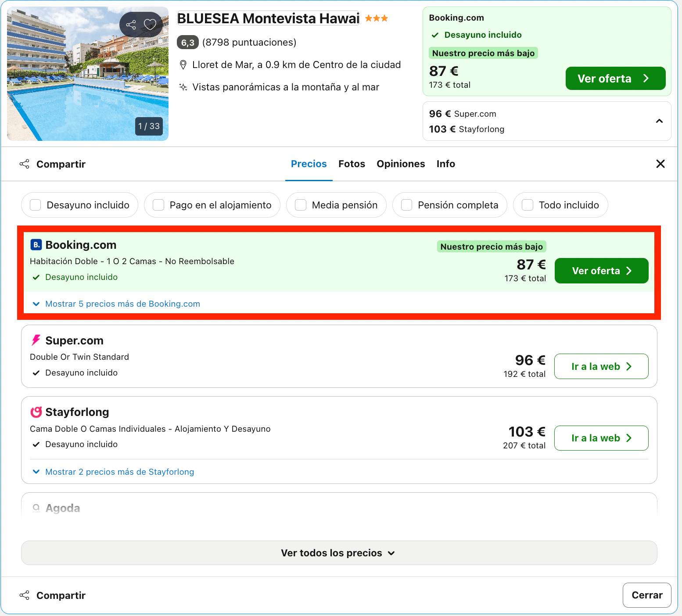Open the Fotos tab
Screen dimensions: 682x616
(x=352, y=164)
